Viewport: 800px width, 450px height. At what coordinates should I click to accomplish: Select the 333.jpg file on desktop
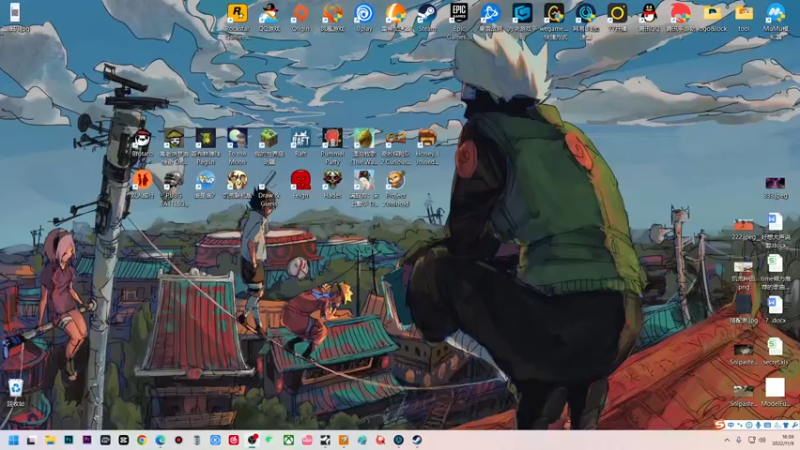(775, 184)
